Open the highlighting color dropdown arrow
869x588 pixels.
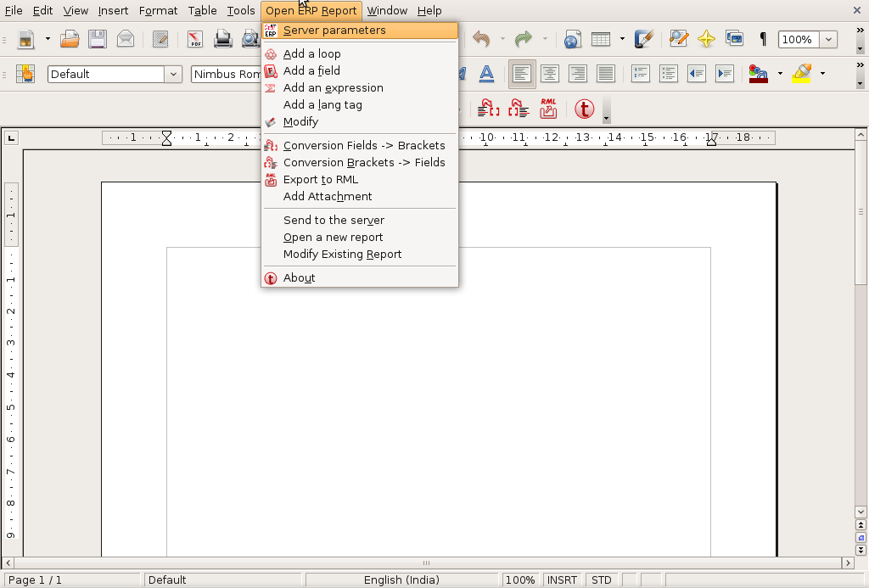(x=822, y=73)
